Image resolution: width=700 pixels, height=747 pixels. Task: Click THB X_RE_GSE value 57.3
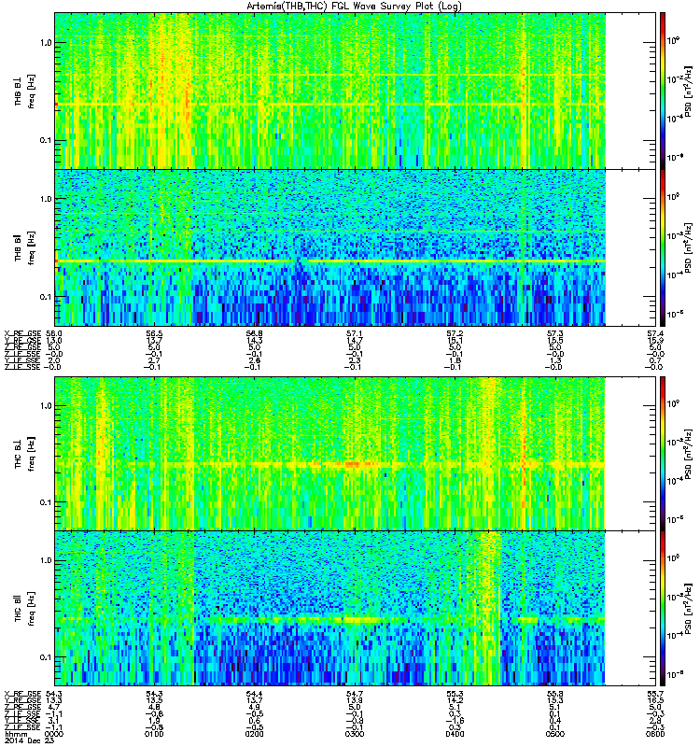click(554, 334)
